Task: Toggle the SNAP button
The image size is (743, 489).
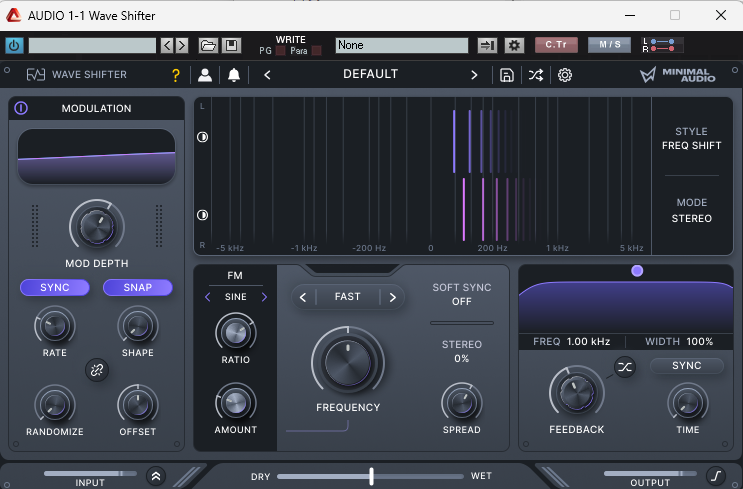Action: pos(137,288)
